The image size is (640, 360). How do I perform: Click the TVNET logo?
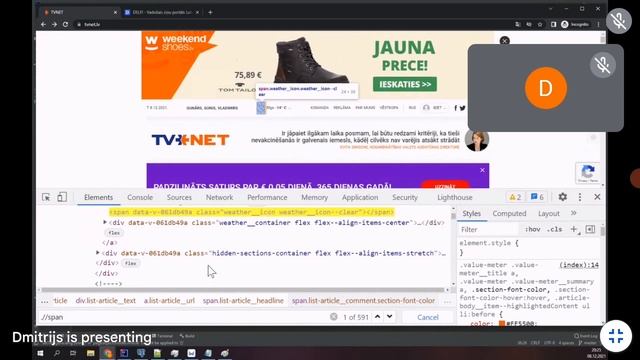(190, 140)
